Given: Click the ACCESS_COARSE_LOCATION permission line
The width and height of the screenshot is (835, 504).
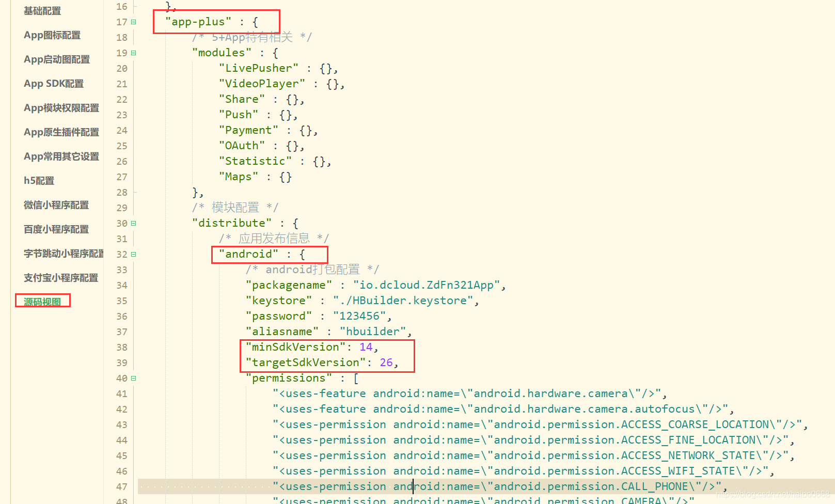Looking at the screenshot, I should point(541,424).
